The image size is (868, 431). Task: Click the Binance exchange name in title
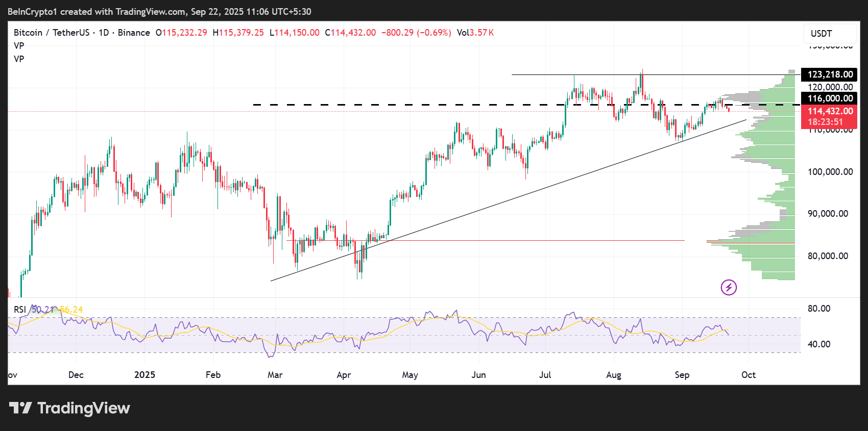point(134,33)
